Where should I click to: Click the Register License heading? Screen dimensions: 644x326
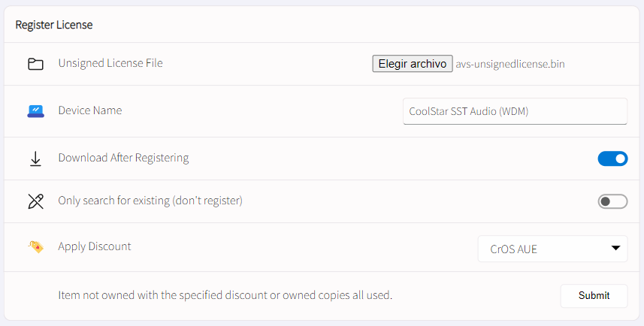click(x=54, y=25)
